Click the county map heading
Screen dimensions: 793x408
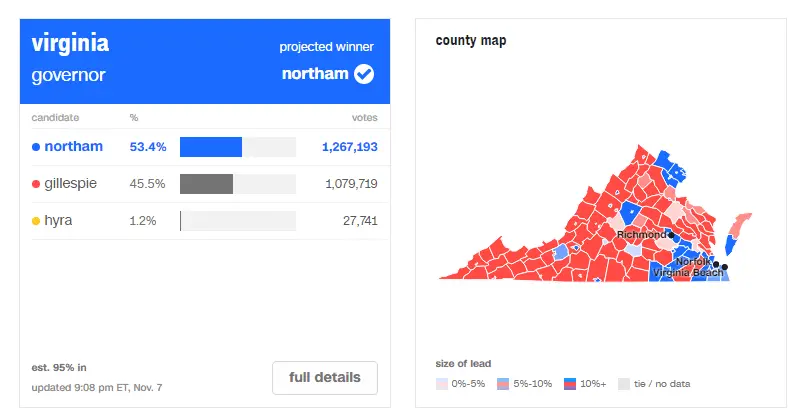point(470,41)
